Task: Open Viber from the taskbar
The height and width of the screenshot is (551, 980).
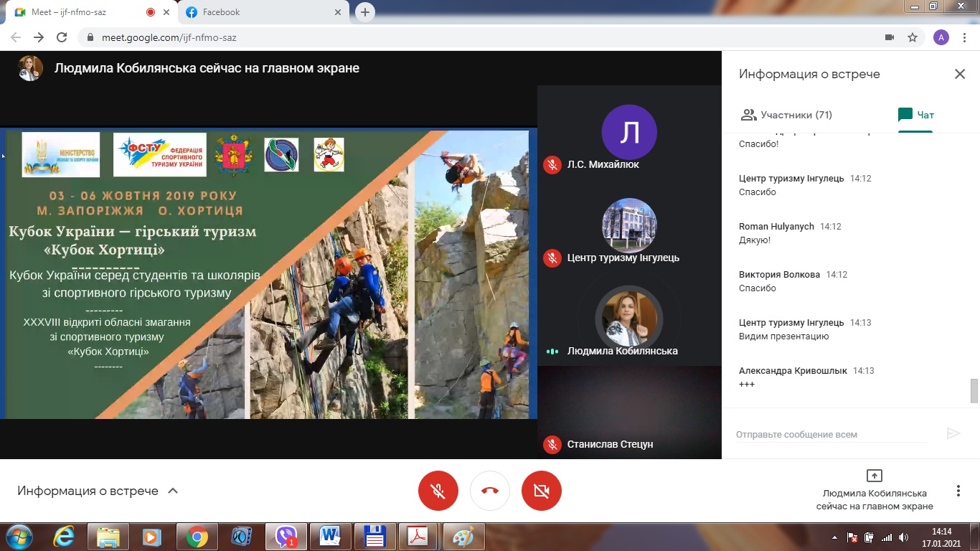Action: (x=286, y=537)
